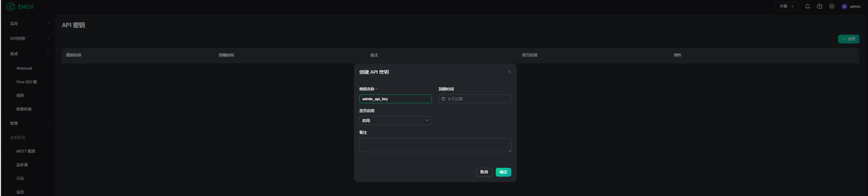Open the notifications bell icon

click(x=808, y=6)
